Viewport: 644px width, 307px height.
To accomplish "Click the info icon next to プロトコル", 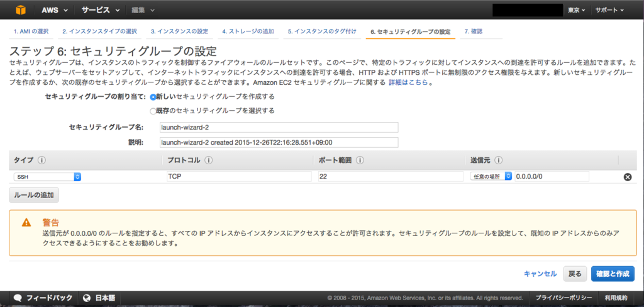I will [x=208, y=160].
